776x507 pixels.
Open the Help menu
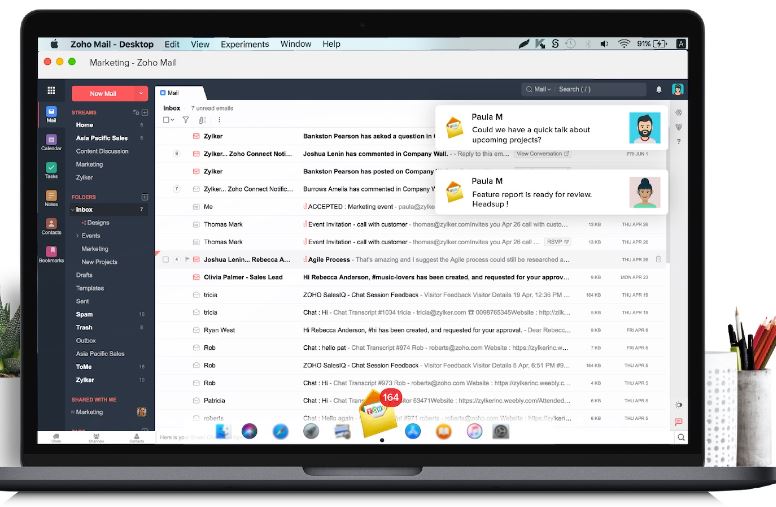(331, 44)
